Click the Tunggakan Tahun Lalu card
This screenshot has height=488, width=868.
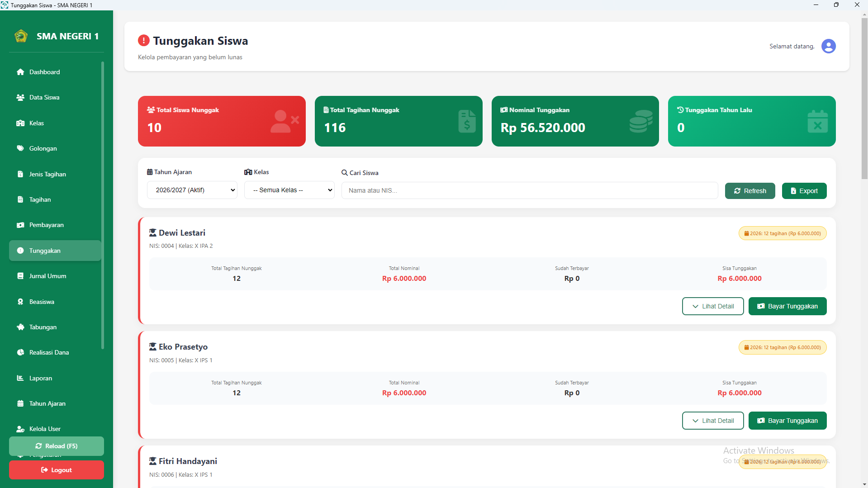click(752, 121)
